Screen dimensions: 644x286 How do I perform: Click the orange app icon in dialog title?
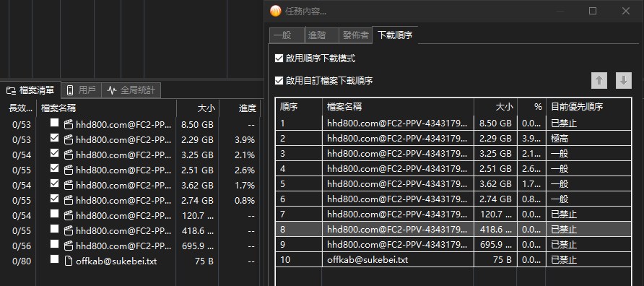click(x=275, y=11)
